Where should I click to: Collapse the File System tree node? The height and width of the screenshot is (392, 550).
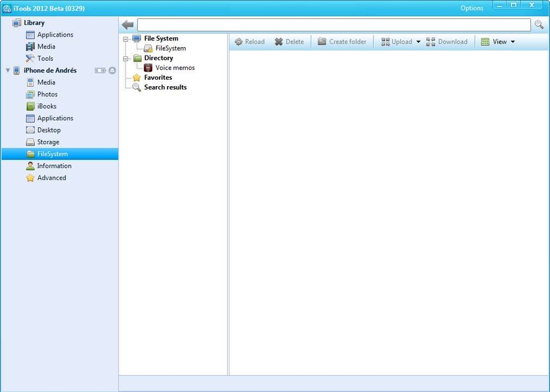pos(126,39)
